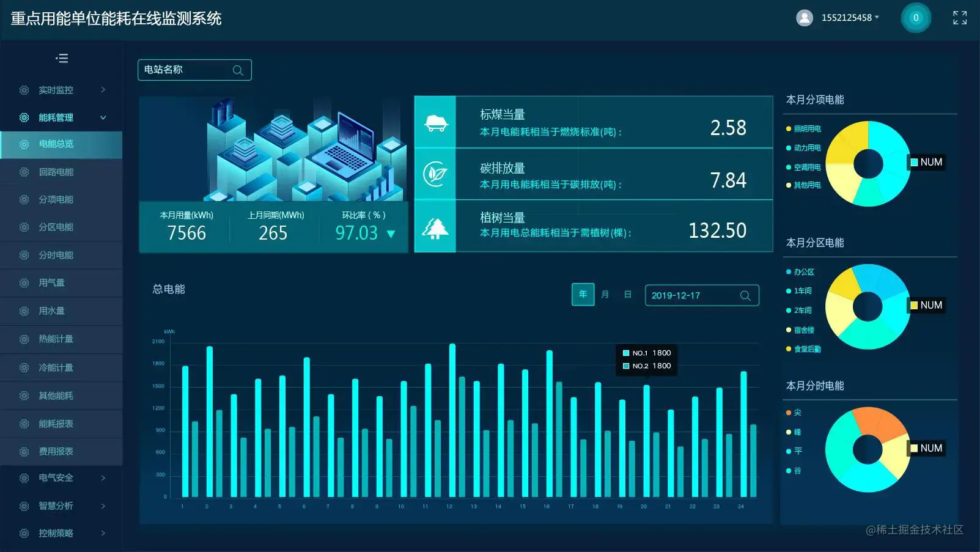Select the 日 view button
Viewport: 980px width, 552px height.
pos(627,295)
